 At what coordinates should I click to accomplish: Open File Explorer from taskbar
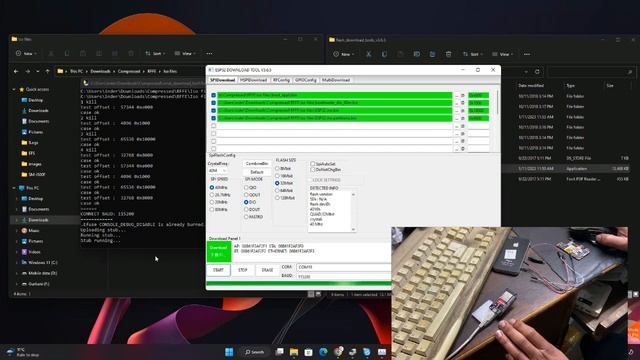(294, 351)
